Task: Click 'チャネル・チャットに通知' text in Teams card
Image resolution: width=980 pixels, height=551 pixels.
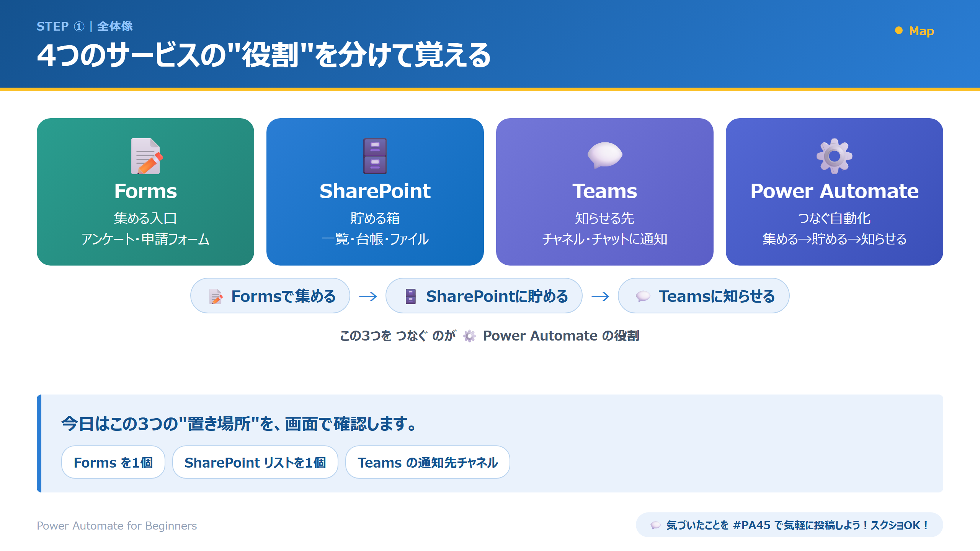Action: coord(605,239)
